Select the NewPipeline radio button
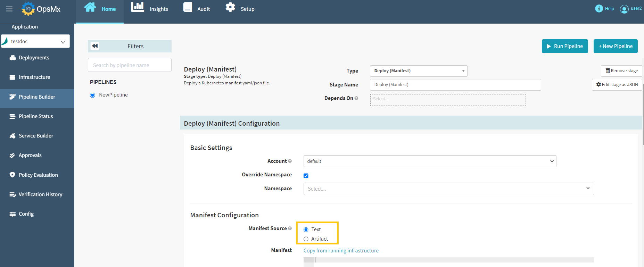Screen dimensions: 644x267 click(x=92, y=95)
